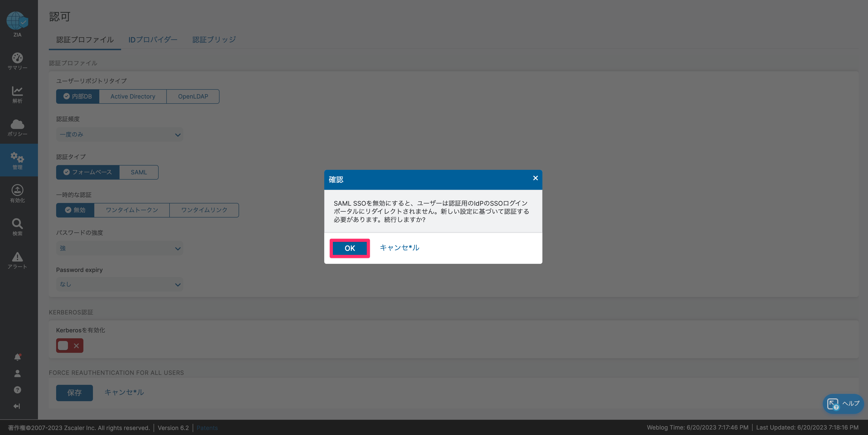Click the Weblog Time footer entry
Screen dimensions: 868x435
click(x=697, y=427)
